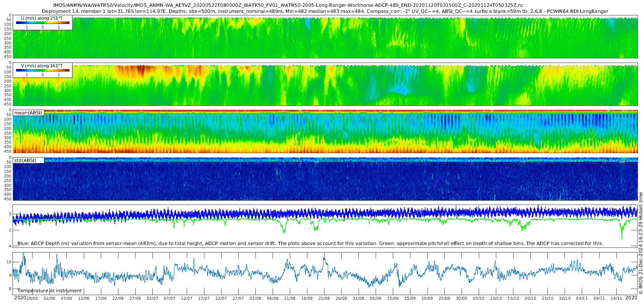Click the 01/08 date tick label

pos(255,299)
